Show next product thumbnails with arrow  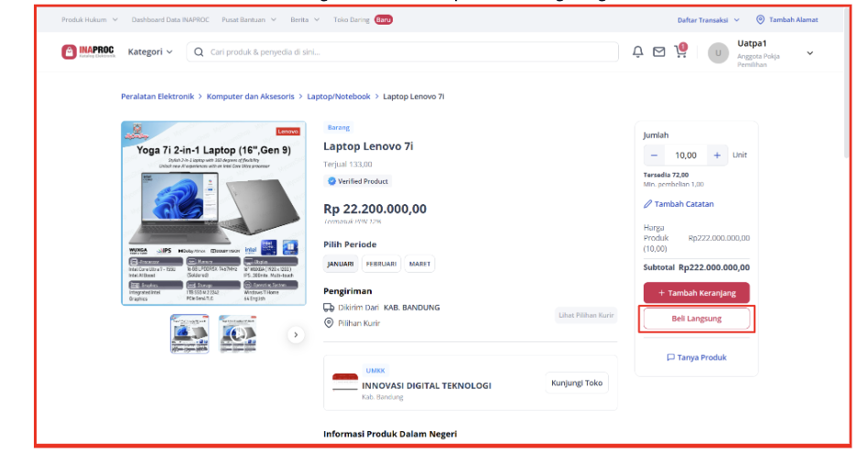296,334
